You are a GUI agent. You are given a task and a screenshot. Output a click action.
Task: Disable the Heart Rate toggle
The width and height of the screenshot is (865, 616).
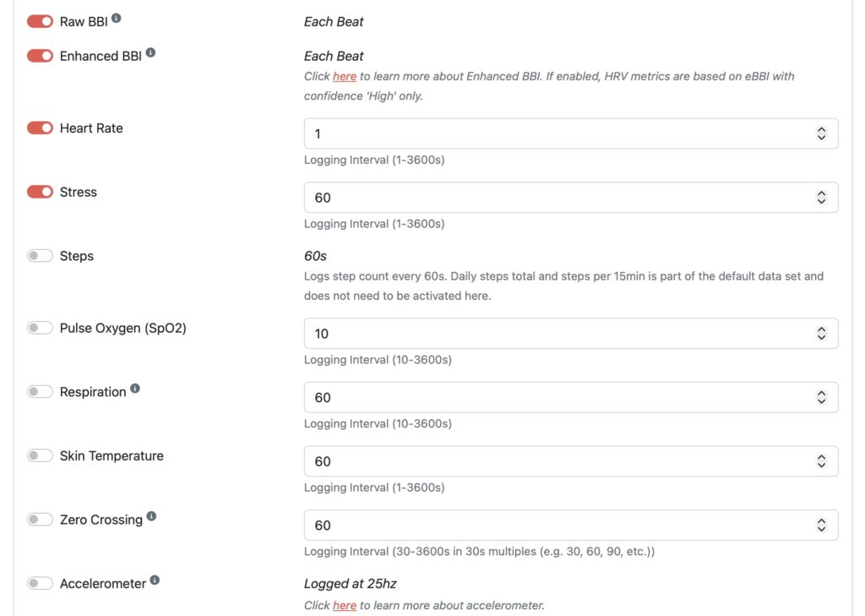coord(40,128)
